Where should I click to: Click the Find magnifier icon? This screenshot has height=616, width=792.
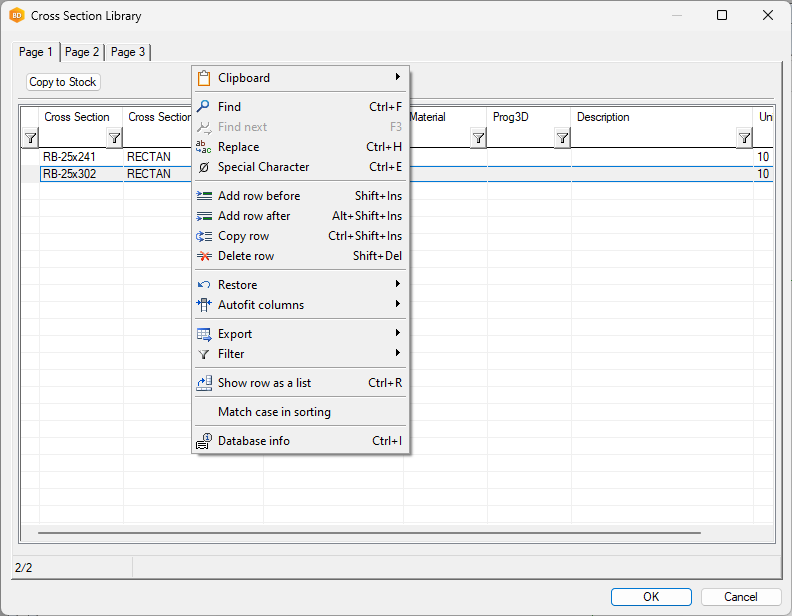204,107
